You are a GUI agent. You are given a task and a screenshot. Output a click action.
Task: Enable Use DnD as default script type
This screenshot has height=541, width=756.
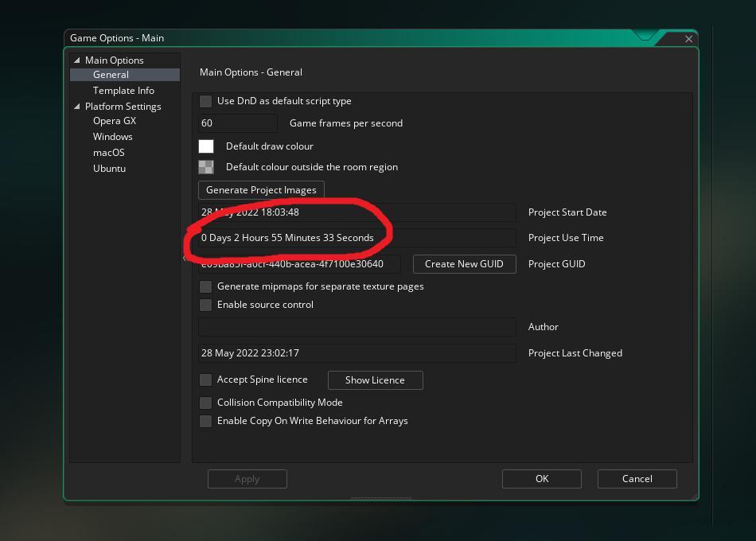point(206,101)
